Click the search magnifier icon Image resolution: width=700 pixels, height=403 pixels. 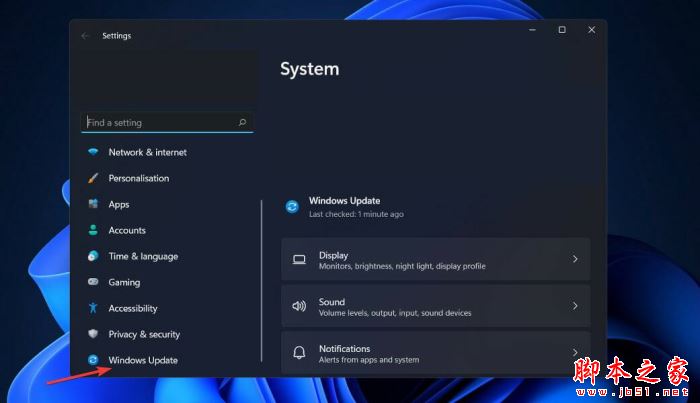[x=242, y=122]
